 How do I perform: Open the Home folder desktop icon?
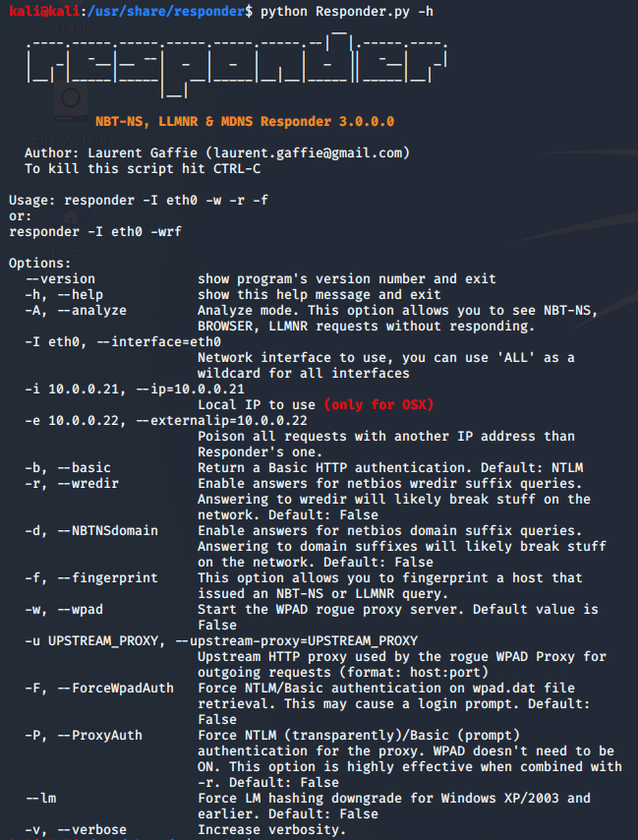pyautogui.click(x=71, y=216)
